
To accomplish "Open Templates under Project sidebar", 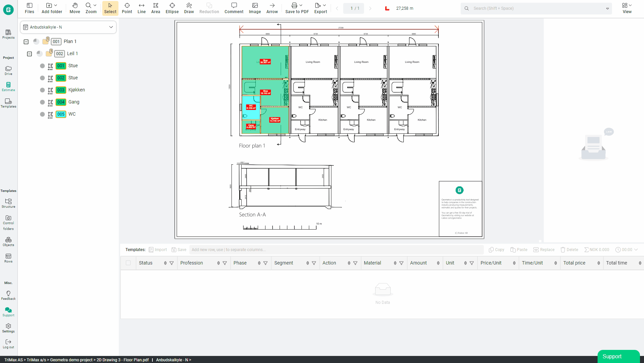I will [x=8, y=103].
